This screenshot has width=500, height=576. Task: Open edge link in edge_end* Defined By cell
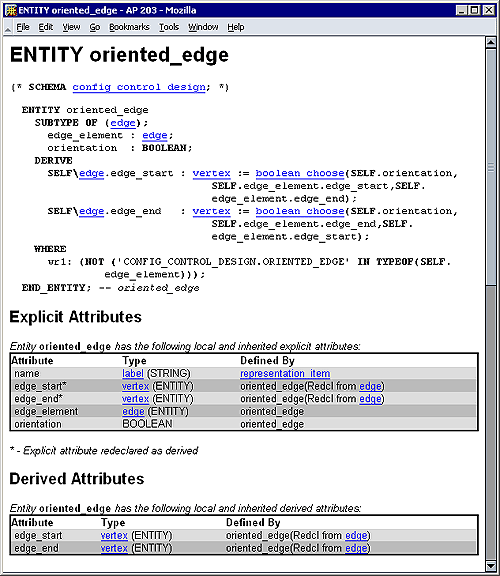[370, 399]
